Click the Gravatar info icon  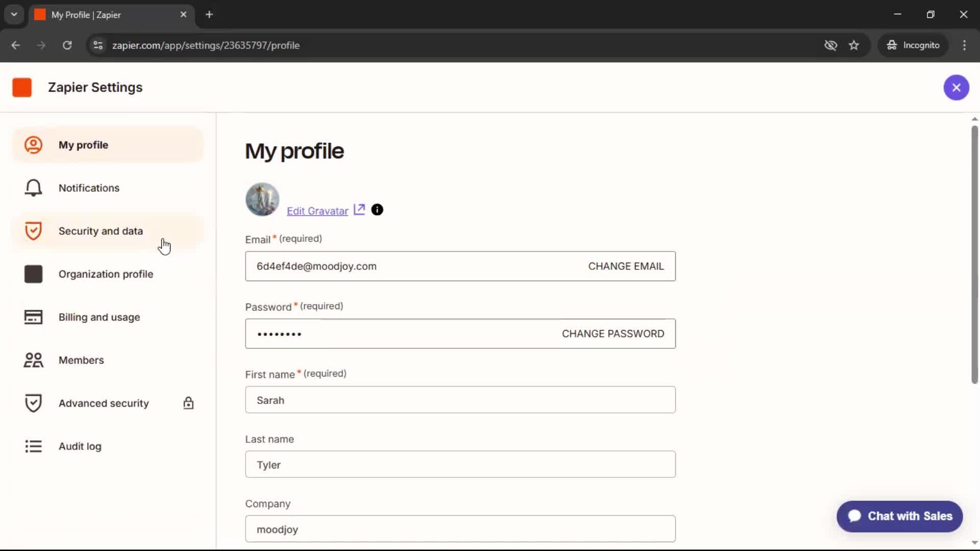(x=377, y=210)
